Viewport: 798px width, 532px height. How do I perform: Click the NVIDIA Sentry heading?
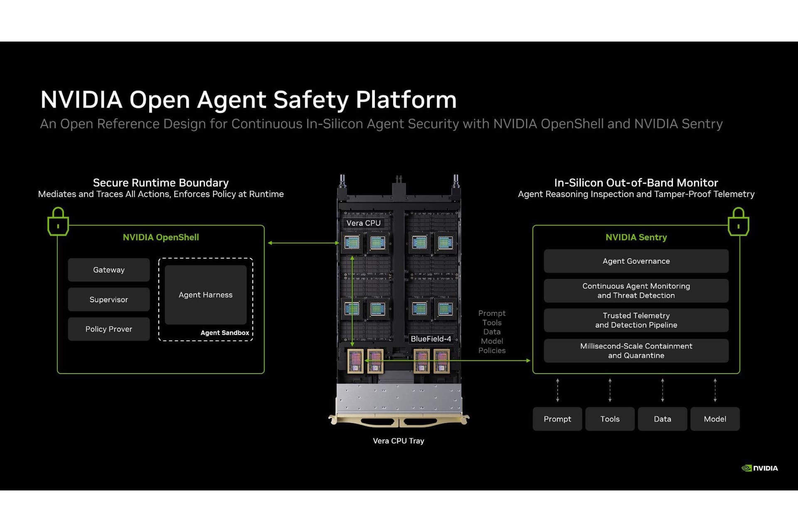tap(636, 237)
